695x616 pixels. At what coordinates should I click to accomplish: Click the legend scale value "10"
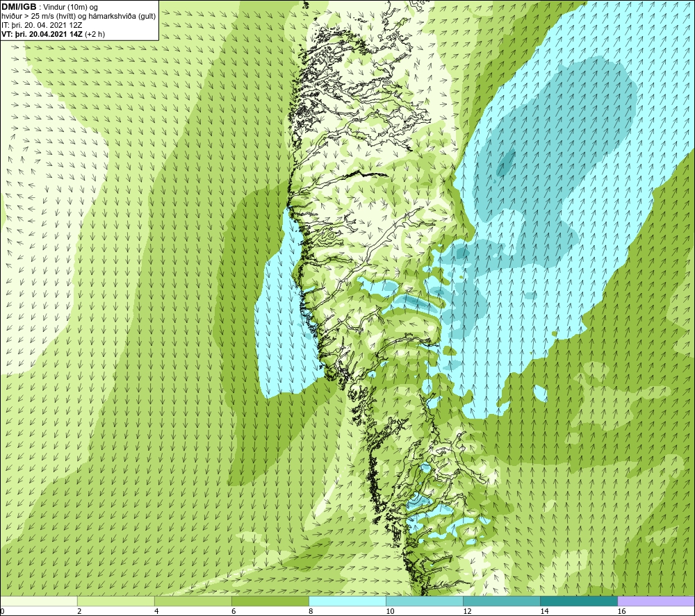390,612
